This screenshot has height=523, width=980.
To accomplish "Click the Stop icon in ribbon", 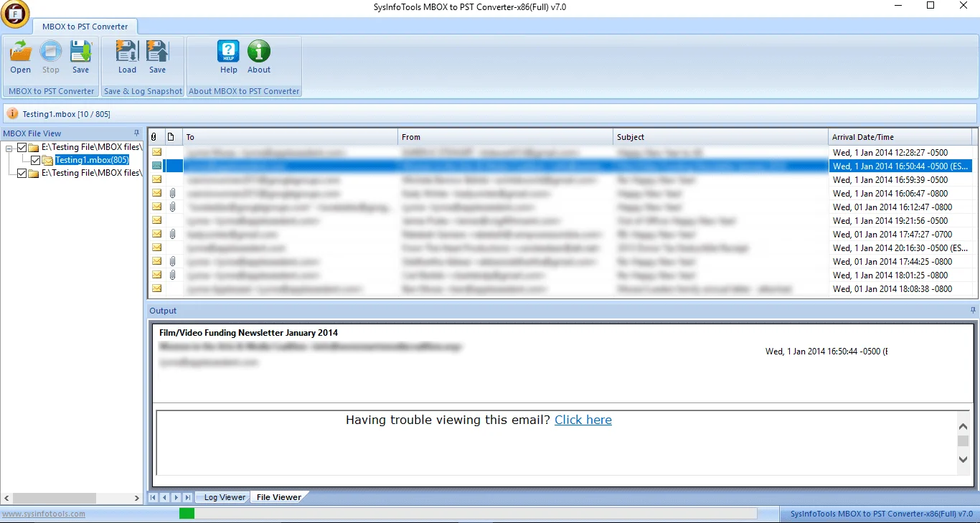I will click(x=51, y=52).
